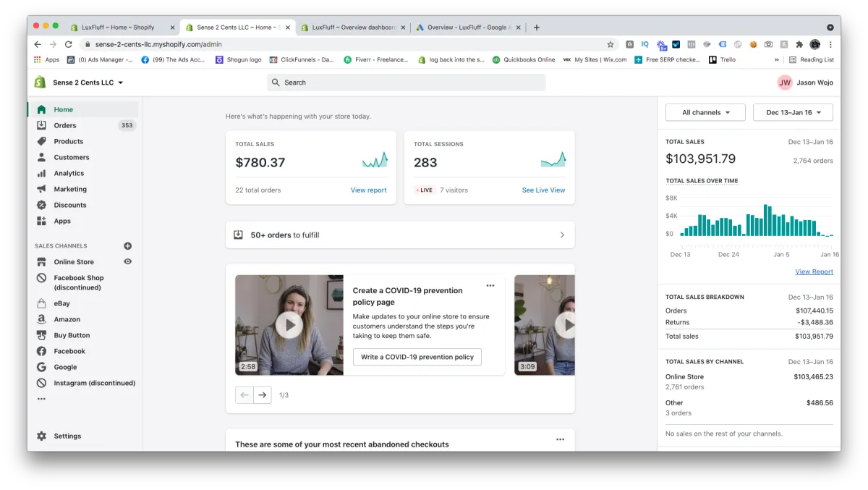Screen dimensions: 868x490
Task: Switch to the LuxFluff Home Shopify tab
Action: click(119, 28)
